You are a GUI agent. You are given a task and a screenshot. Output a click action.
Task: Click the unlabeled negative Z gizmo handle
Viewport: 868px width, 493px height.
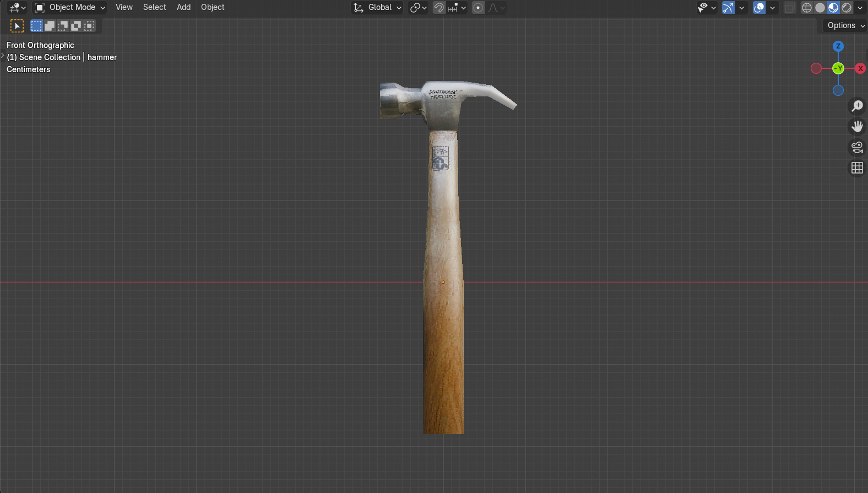(838, 90)
